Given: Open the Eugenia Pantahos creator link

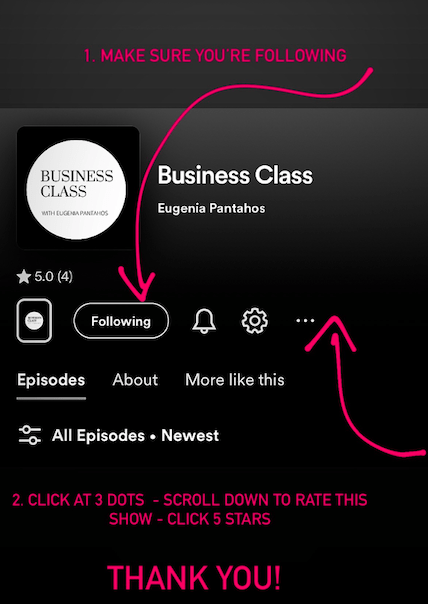Looking at the screenshot, I should click(x=211, y=208).
